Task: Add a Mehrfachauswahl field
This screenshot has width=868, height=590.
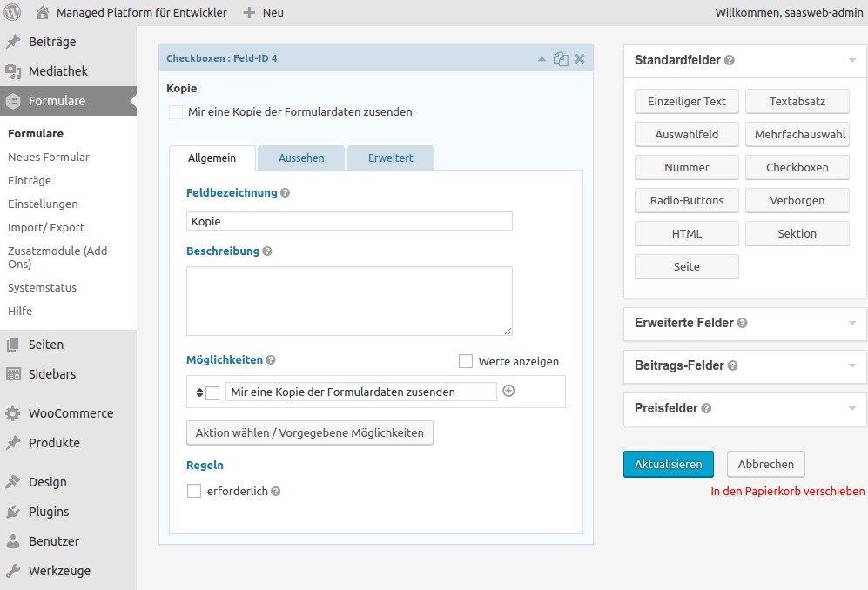Action: [797, 135]
